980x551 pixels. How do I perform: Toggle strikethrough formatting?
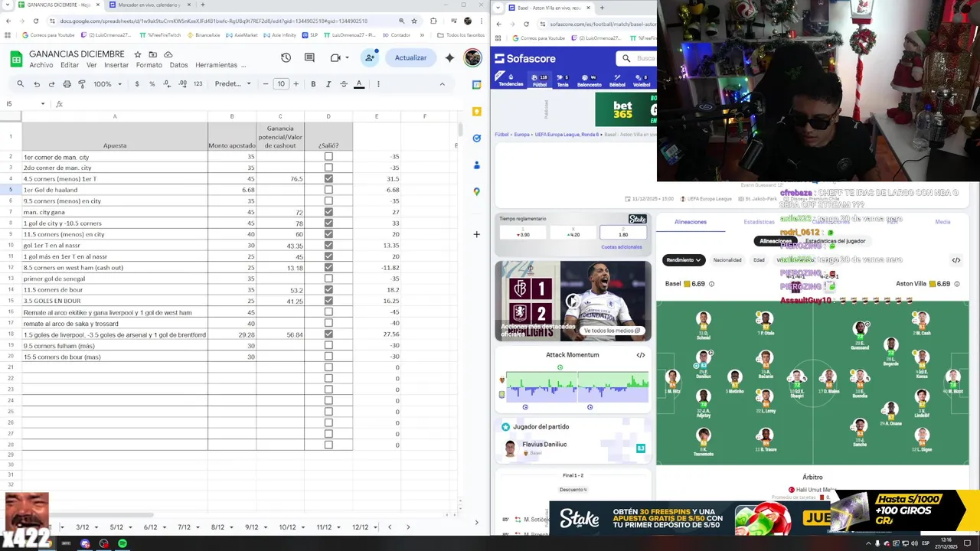click(x=344, y=84)
